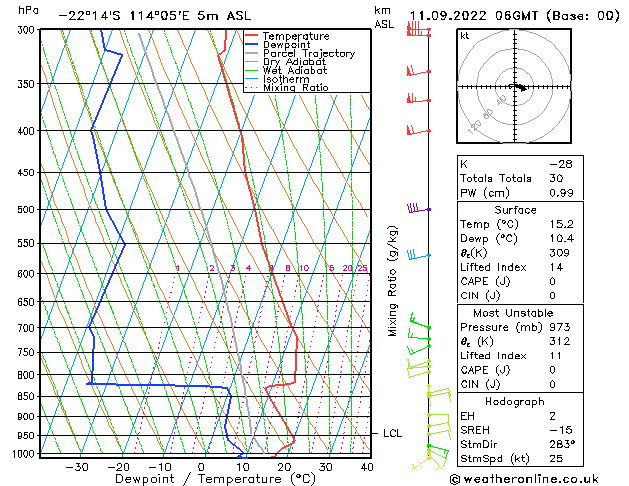The height and width of the screenshot is (486, 629).
Task: Click the K index value -28
Action: pyautogui.click(x=561, y=164)
